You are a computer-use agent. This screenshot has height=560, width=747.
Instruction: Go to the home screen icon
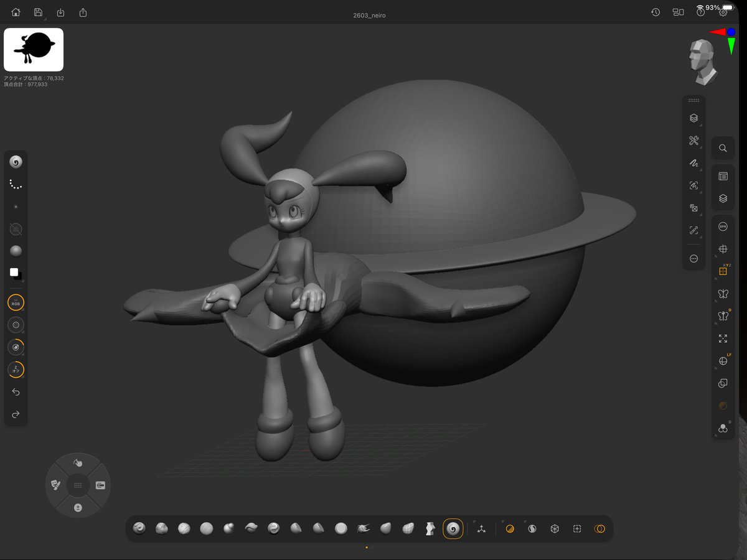(16, 12)
